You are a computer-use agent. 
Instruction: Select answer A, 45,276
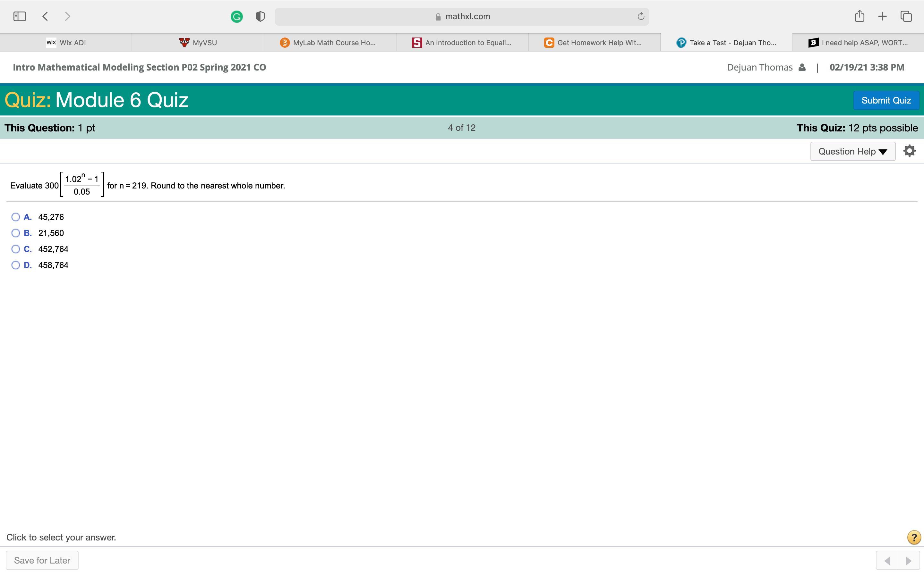[x=16, y=217]
